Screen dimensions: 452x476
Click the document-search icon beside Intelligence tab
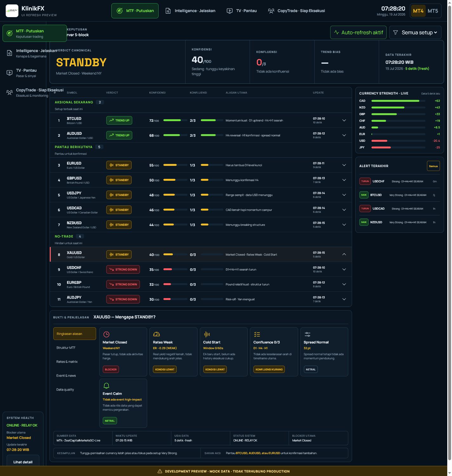(x=168, y=11)
